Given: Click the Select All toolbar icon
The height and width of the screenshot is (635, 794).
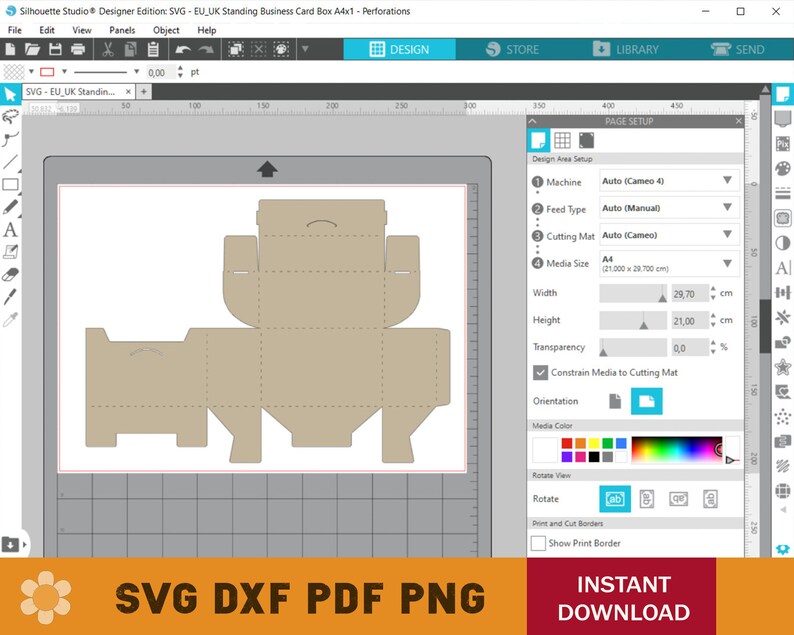Looking at the screenshot, I should click(235, 49).
